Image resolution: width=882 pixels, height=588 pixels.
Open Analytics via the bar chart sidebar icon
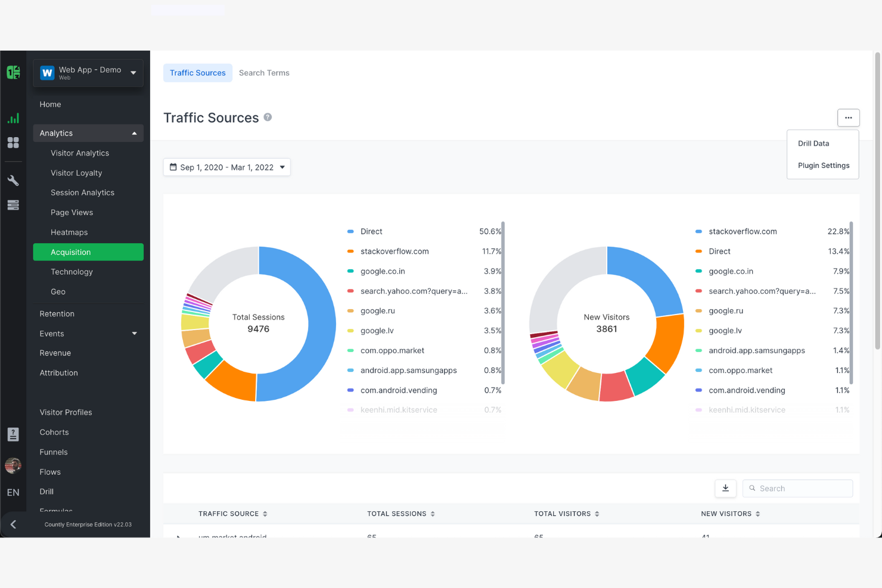click(x=13, y=118)
